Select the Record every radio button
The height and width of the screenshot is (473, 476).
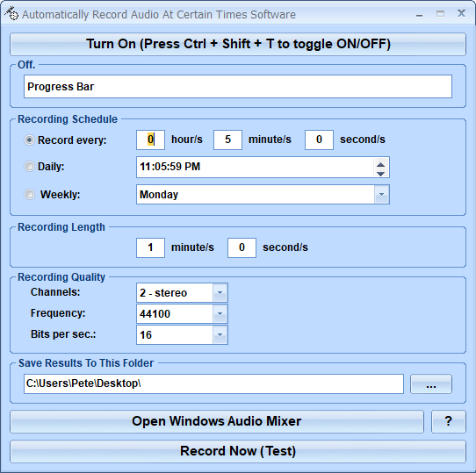point(29,140)
